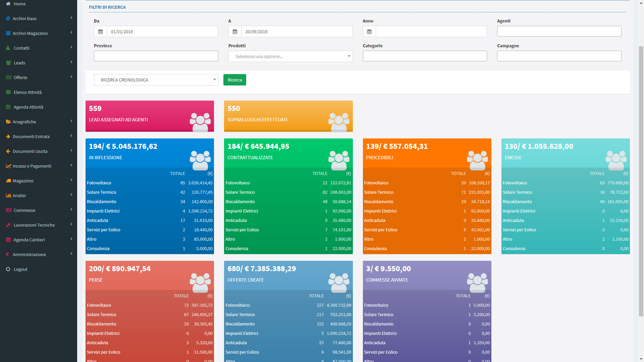Expand the Contatti submenu chevron

coord(71,48)
